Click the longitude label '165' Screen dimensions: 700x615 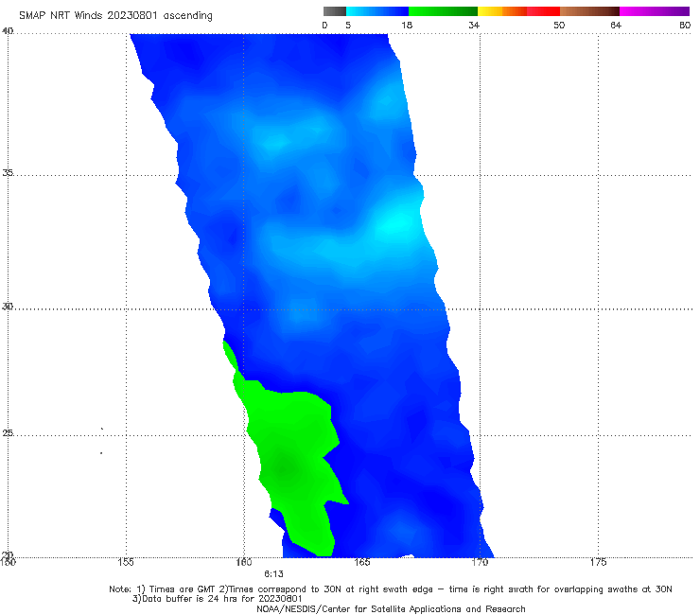(361, 562)
